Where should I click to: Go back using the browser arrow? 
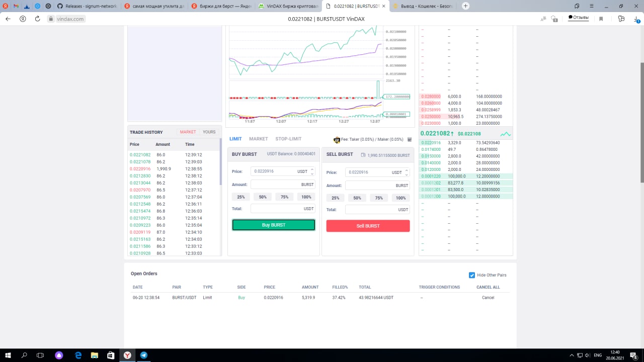pyautogui.click(x=8, y=19)
